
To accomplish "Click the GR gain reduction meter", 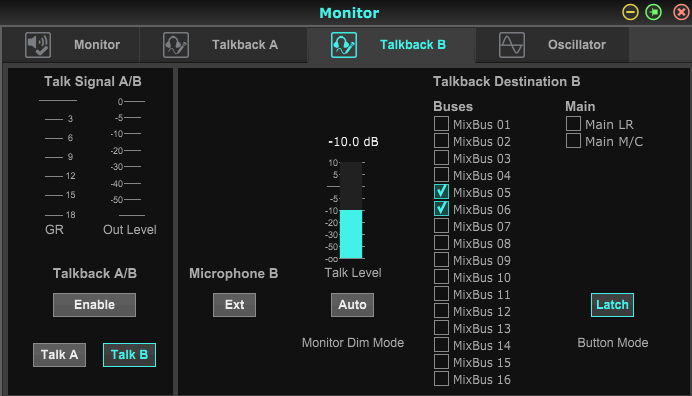I will (58, 158).
